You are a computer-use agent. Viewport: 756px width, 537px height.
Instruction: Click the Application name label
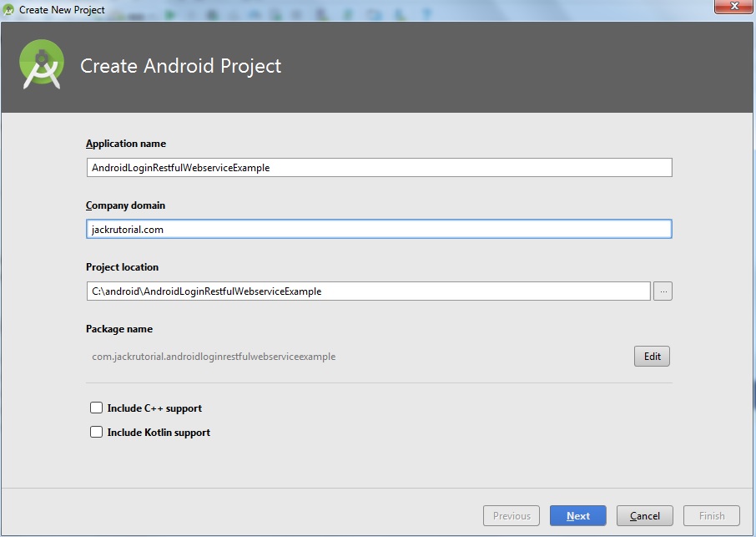pos(126,143)
